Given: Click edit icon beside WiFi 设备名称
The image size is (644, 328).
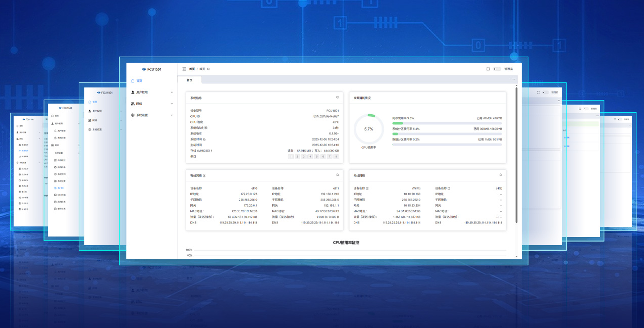Looking at the screenshot, I should [x=367, y=189].
